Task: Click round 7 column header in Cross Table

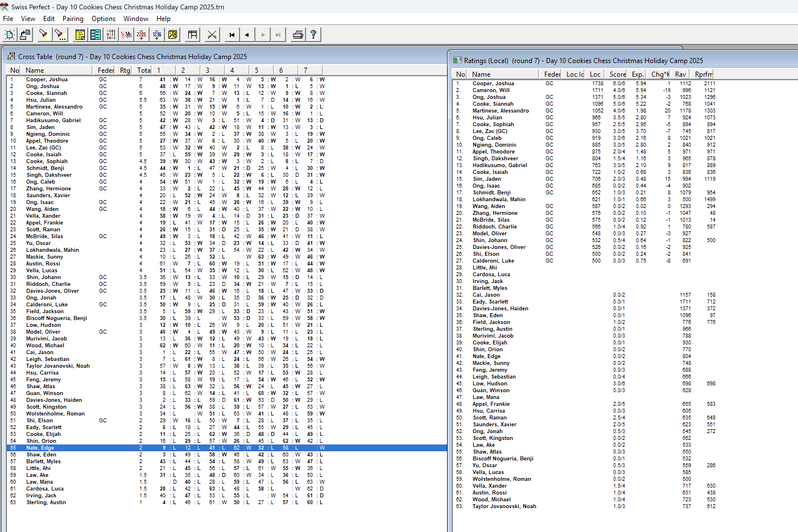Action: tap(310, 70)
